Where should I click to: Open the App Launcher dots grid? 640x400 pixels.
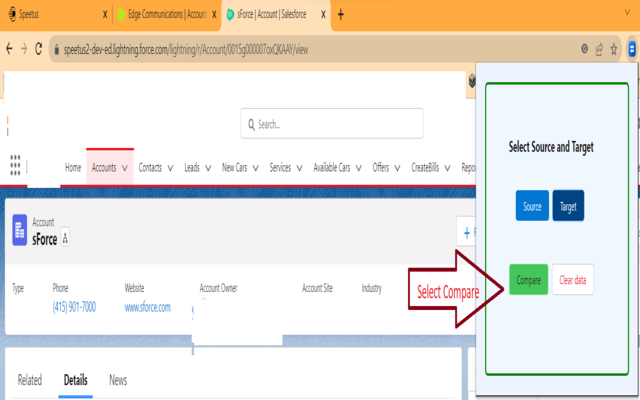[15, 165]
